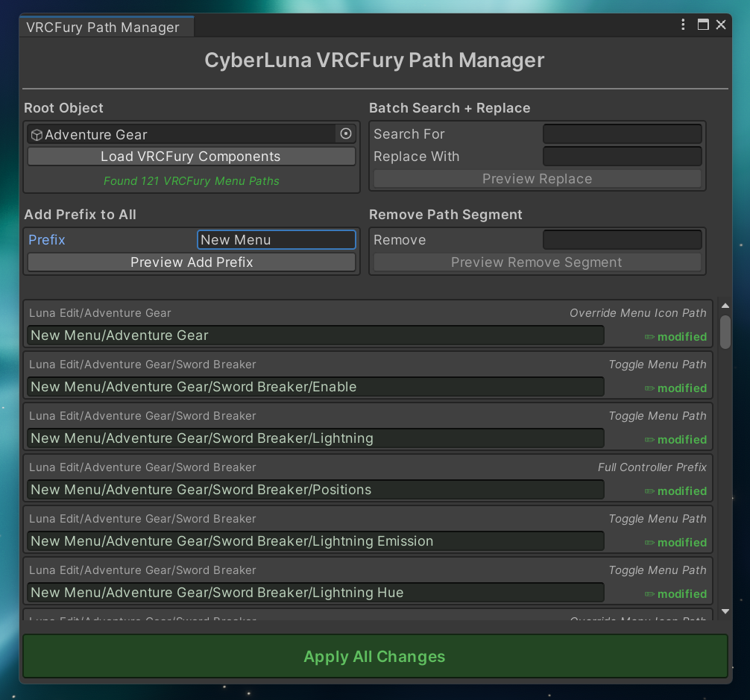Screen dimensions: 750x700
Task: Close the VRCFury Path Manager window
Action: [x=721, y=25]
